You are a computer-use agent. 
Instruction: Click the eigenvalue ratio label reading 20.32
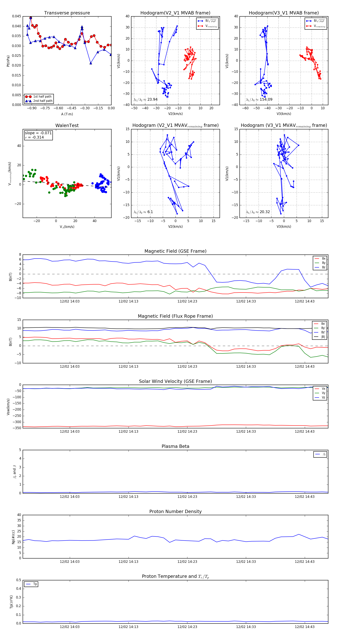tap(258, 212)
